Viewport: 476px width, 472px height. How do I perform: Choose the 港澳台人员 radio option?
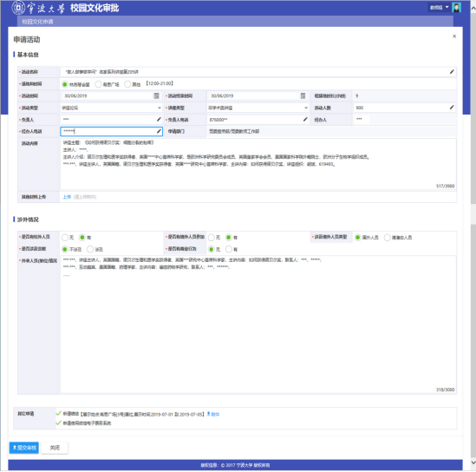[387, 238]
